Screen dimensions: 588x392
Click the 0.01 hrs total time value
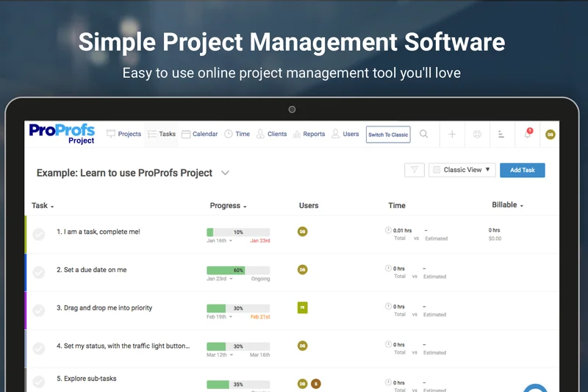coord(402,230)
